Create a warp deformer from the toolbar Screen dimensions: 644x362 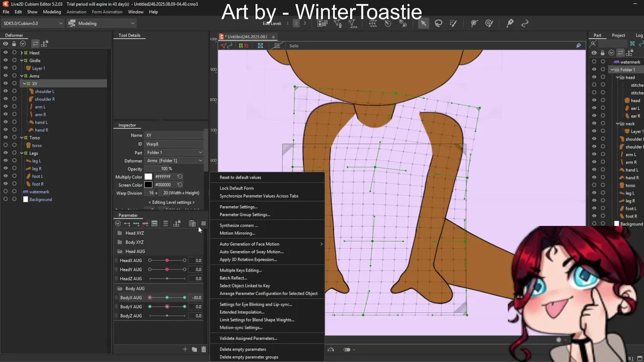click(374, 23)
